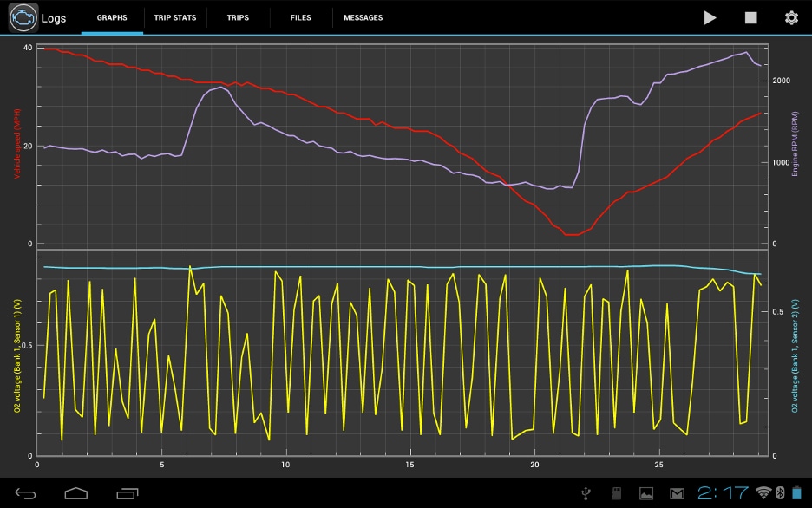
Task: Tap the picture notification icon
Action: 646,493
